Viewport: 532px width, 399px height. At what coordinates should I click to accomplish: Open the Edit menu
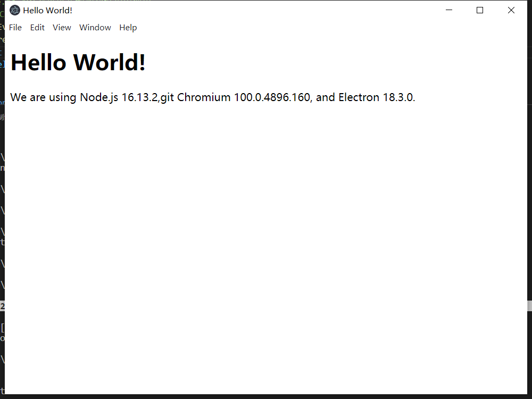coord(37,28)
